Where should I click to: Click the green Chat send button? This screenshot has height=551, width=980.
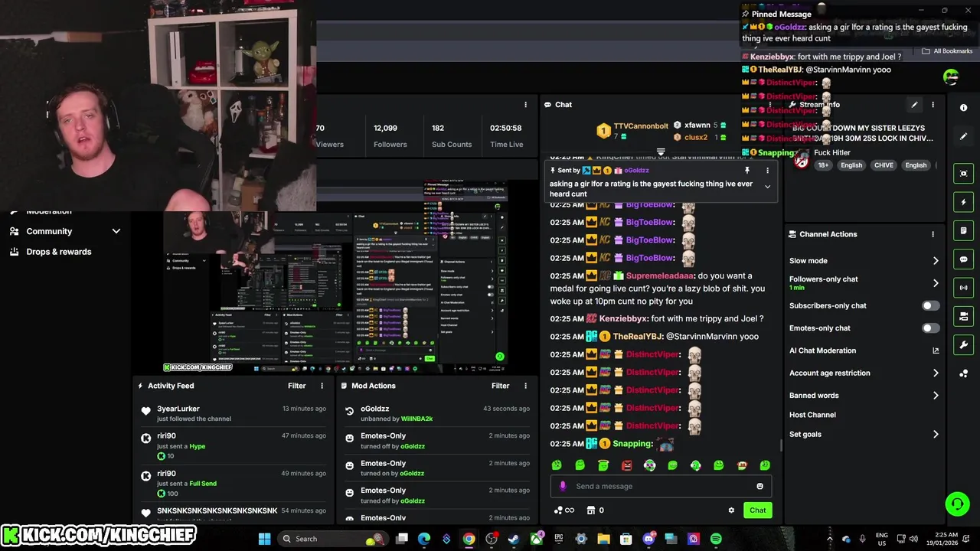757,510
